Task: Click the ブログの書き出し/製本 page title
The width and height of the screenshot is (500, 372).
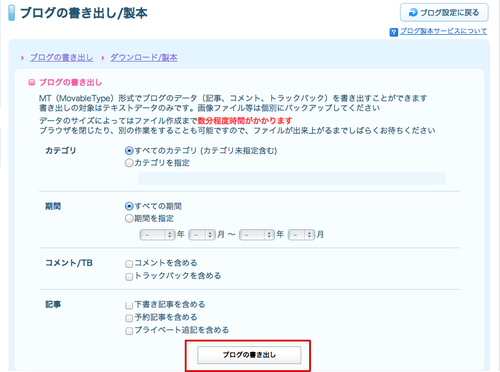Action: (x=84, y=13)
